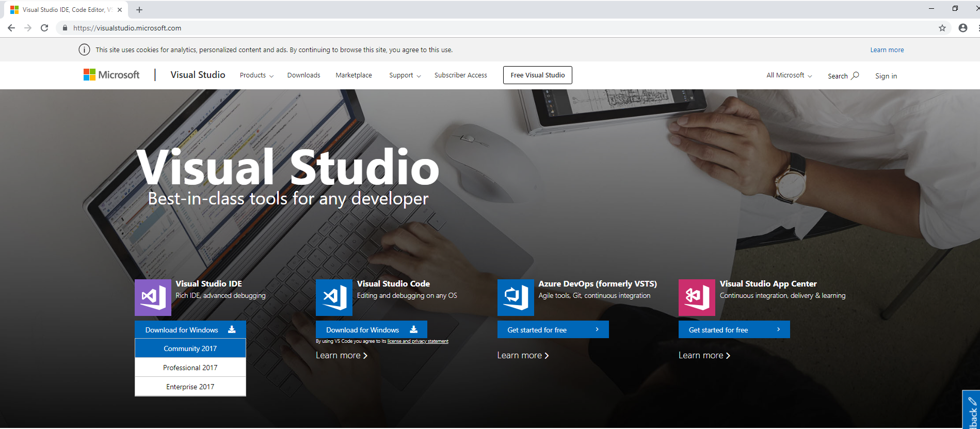This screenshot has height=429, width=980.
Task: Click the Microsoft logo
Action: point(111,75)
